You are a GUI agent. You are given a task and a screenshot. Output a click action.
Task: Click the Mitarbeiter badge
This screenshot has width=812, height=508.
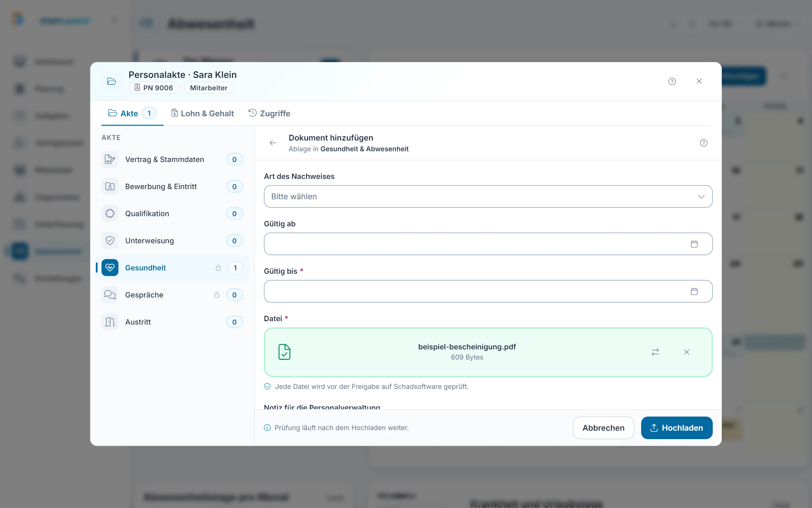point(208,88)
